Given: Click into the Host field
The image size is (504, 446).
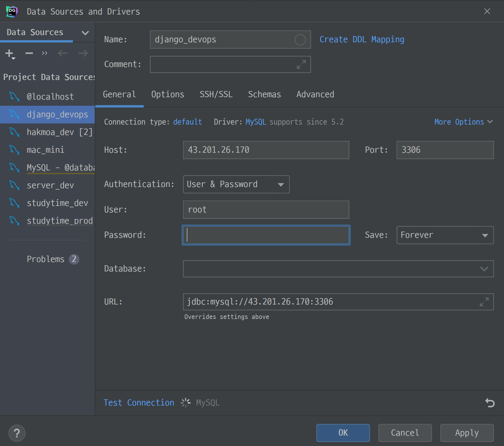Looking at the screenshot, I should pyautogui.click(x=266, y=150).
